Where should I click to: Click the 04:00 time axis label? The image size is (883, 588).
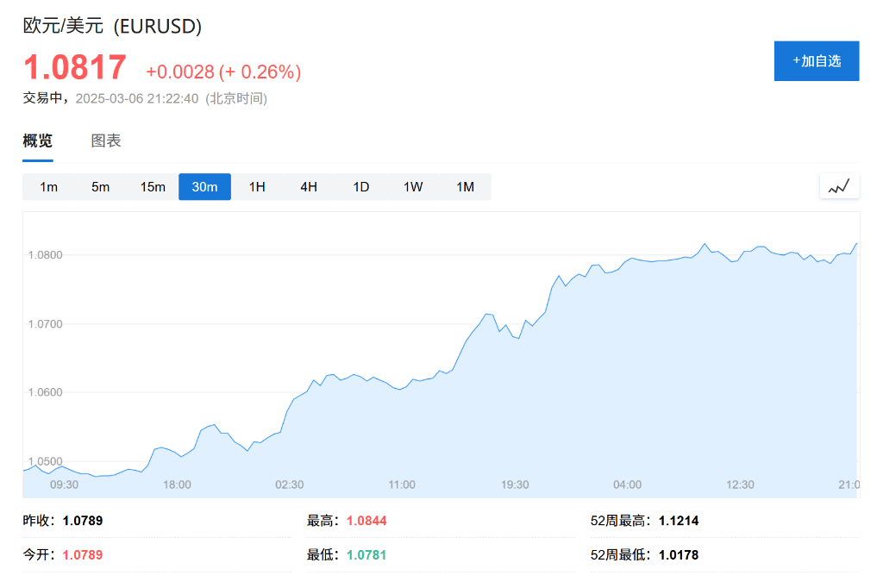pyautogui.click(x=628, y=485)
